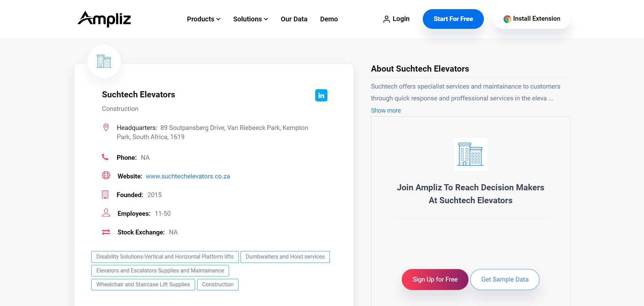
Task: Click the red location pin icon
Action: [x=106, y=127]
